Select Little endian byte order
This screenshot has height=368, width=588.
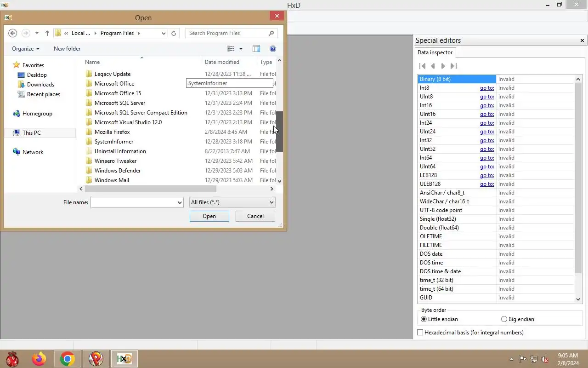pyautogui.click(x=439, y=319)
